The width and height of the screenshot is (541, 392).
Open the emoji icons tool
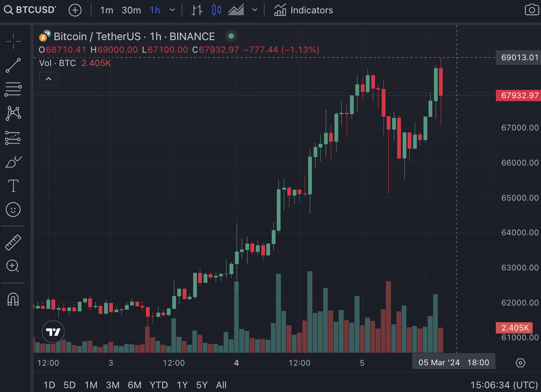click(x=13, y=209)
